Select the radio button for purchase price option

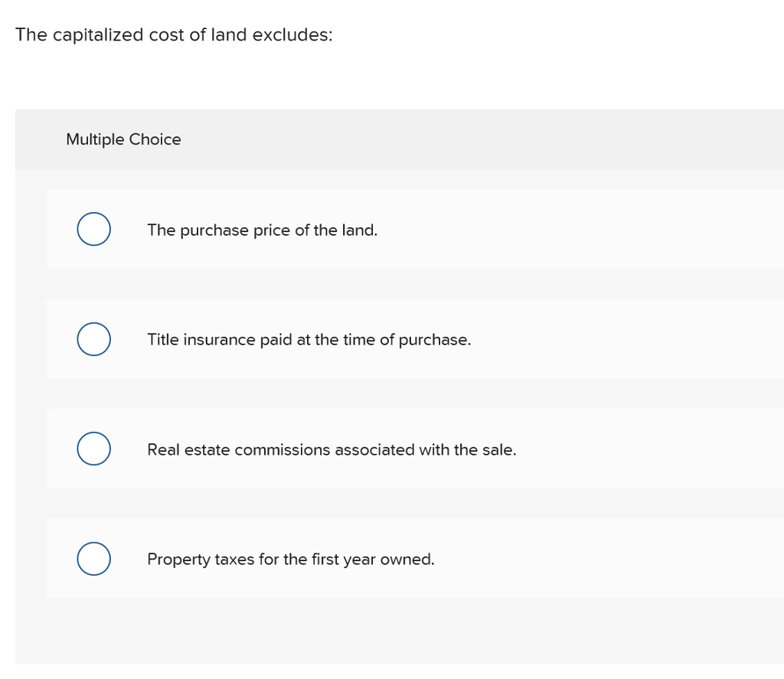click(93, 229)
